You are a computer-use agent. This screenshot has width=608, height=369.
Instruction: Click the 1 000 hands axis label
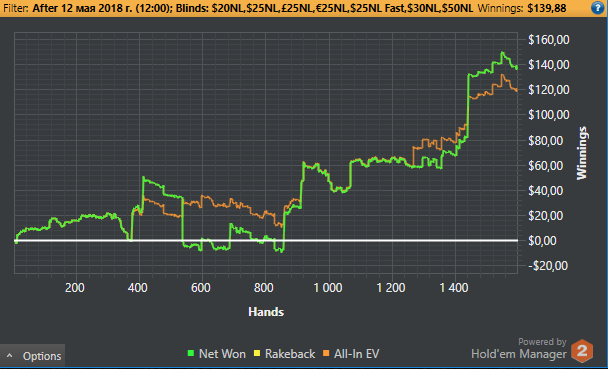[x=328, y=288]
